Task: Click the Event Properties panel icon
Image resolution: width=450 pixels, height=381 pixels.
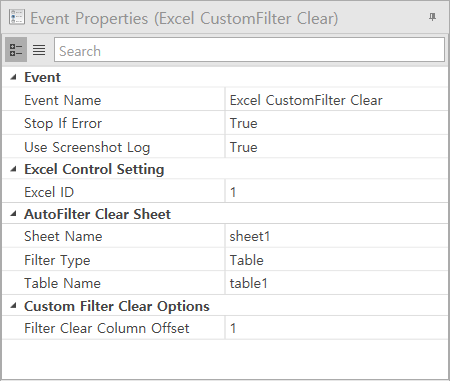Action: tap(17, 17)
